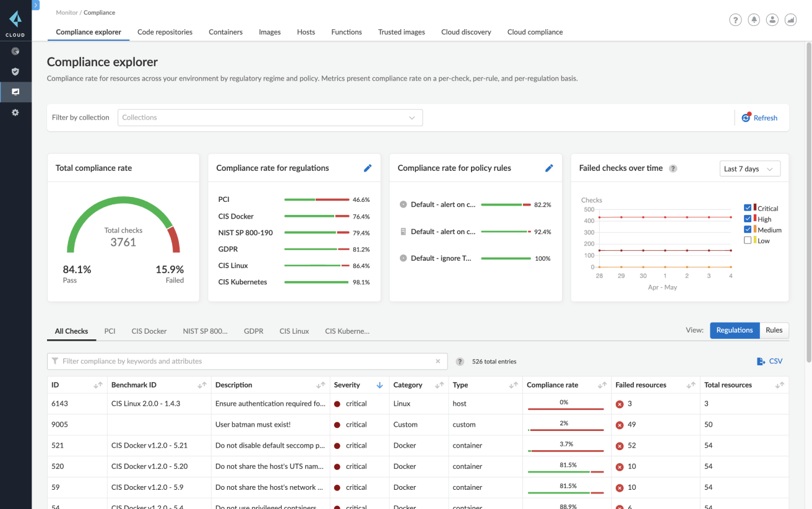Uncheck the Critical severity in the chart legend
812x509 pixels.
point(748,207)
